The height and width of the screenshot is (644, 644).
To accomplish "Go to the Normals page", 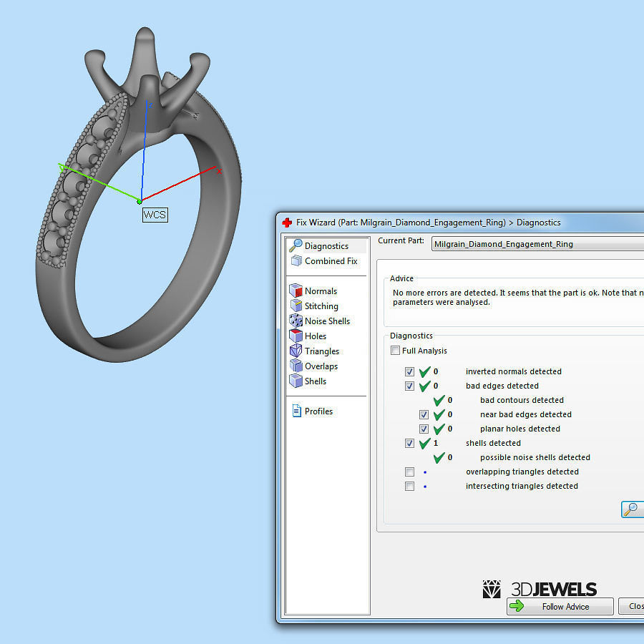I will pyautogui.click(x=321, y=291).
